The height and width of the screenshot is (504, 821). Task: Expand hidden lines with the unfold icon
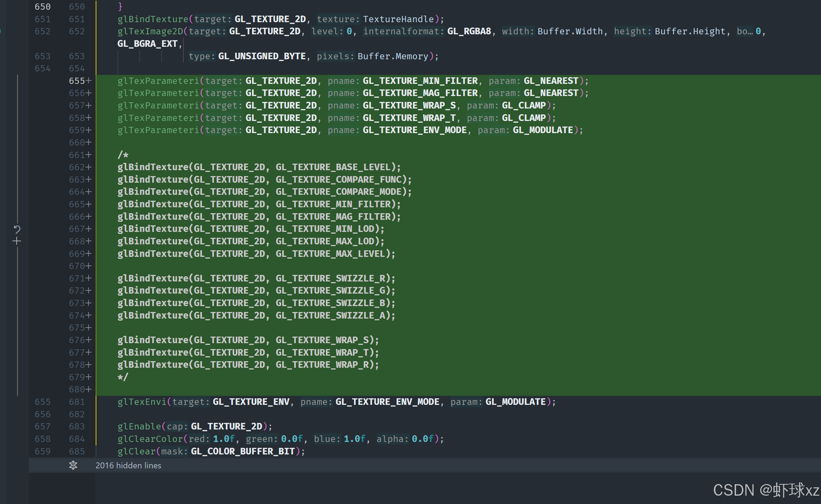pyautogui.click(x=73, y=465)
